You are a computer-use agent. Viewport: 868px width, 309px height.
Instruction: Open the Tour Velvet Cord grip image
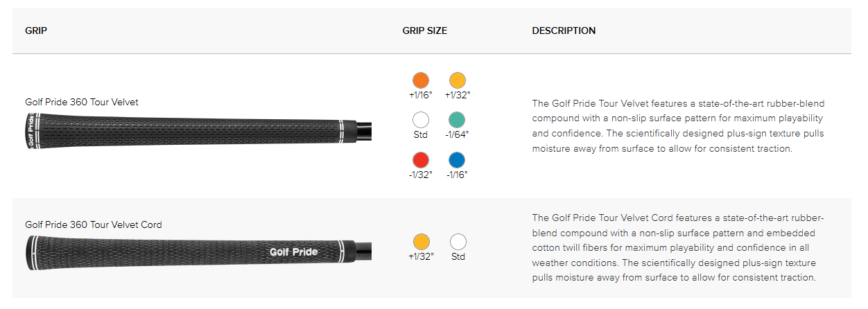pyautogui.click(x=199, y=252)
